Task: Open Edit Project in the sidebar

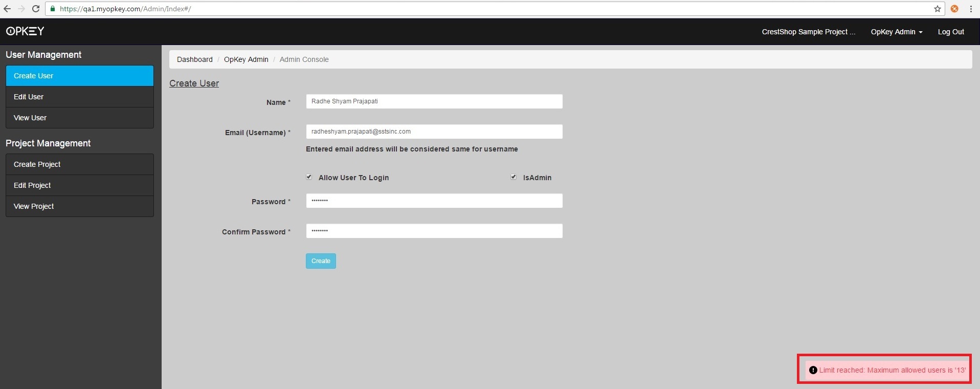Action: coord(80,185)
